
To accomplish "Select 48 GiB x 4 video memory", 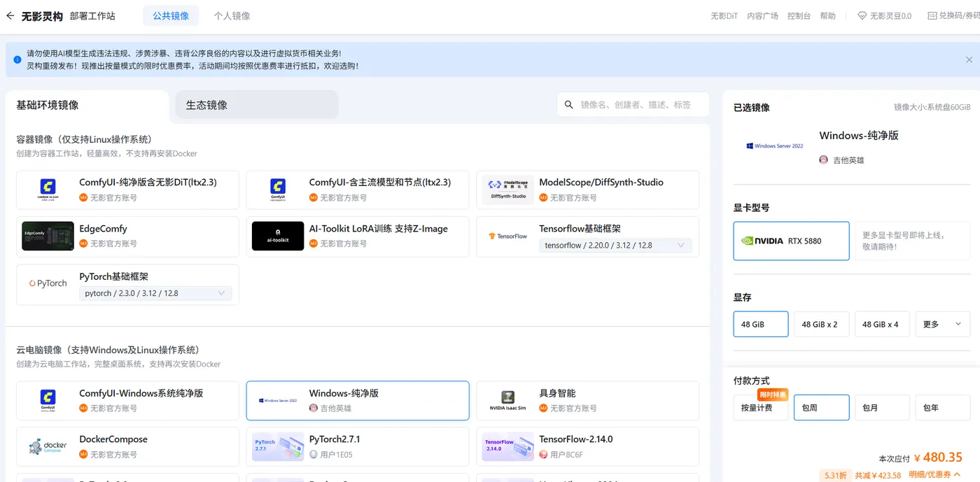I will (881, 324).
